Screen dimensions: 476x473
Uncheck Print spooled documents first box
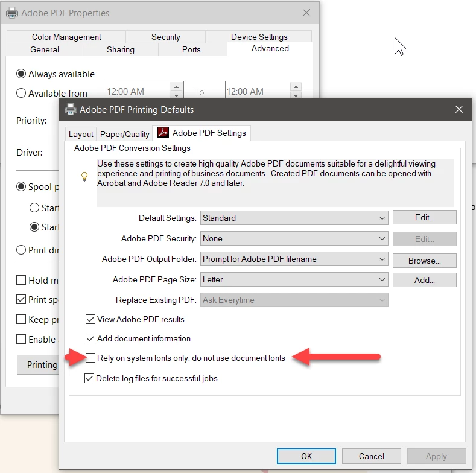[x=21, y=300]
